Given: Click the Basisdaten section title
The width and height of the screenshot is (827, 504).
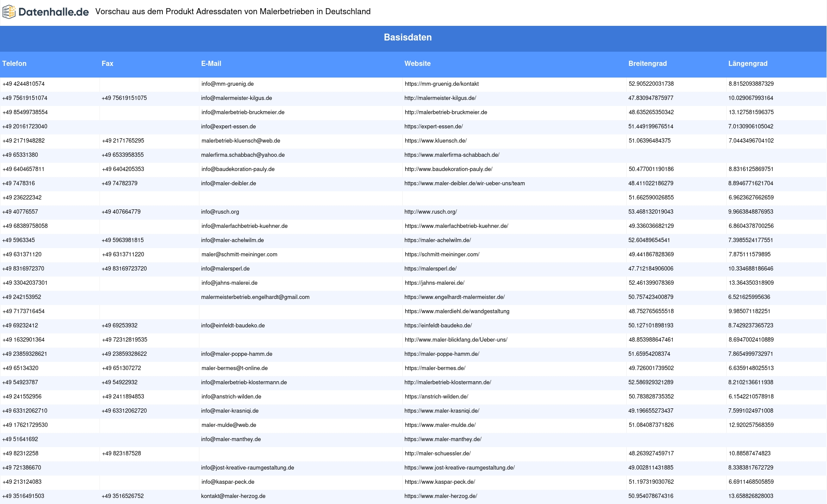Looking at the screenshot, I should pos(407,37).
